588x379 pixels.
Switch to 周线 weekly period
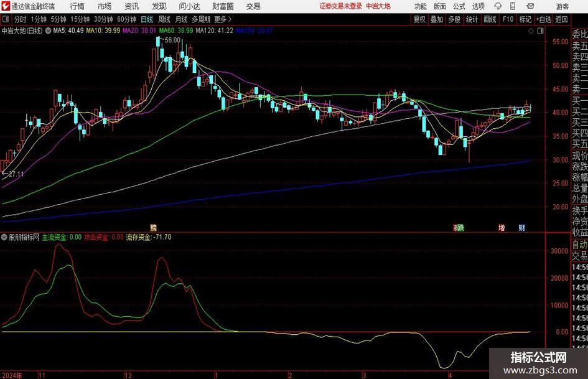click(x=164, y=19)
